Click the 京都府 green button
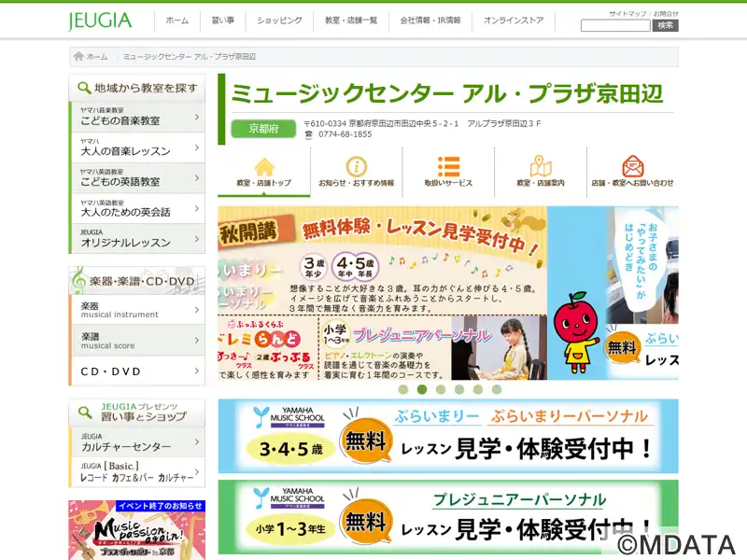This screenshot has width=747, height=560. pos(263,129)
